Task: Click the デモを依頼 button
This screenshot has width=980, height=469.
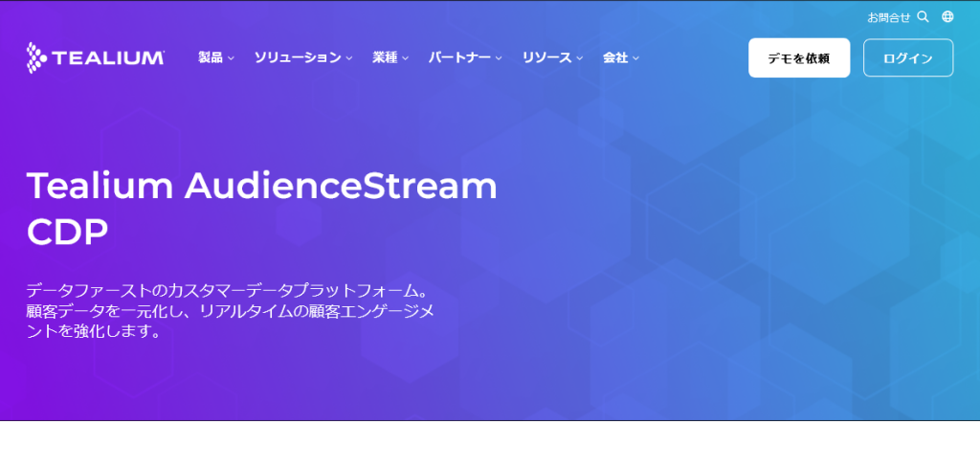Action: tap(799, 57)
